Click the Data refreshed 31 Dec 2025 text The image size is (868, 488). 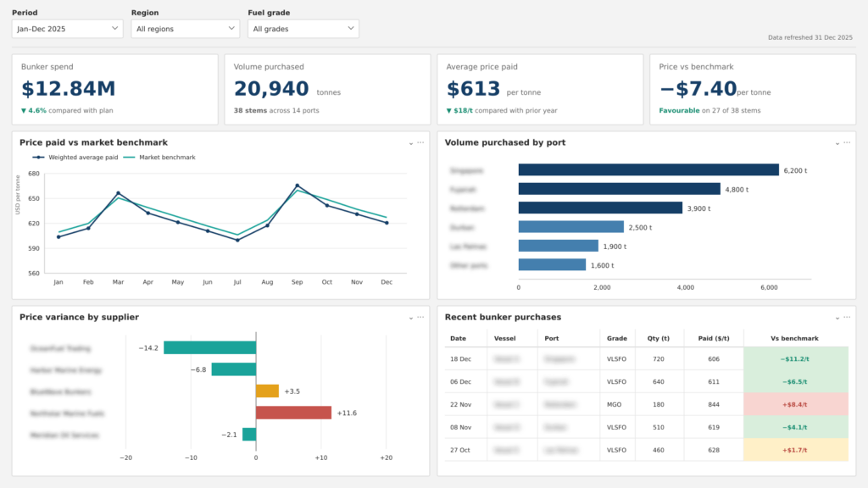810,37
